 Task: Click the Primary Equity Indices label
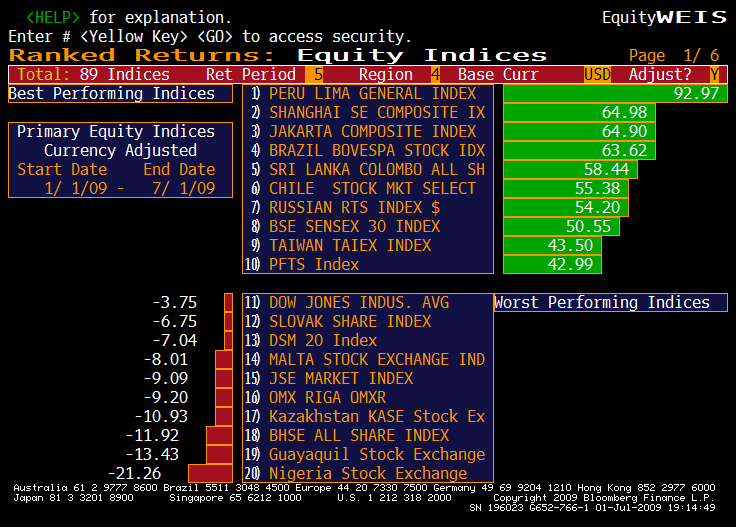[116, 131]
